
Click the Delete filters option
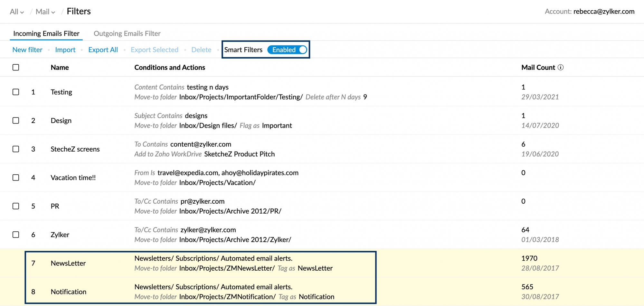[201, 50]
